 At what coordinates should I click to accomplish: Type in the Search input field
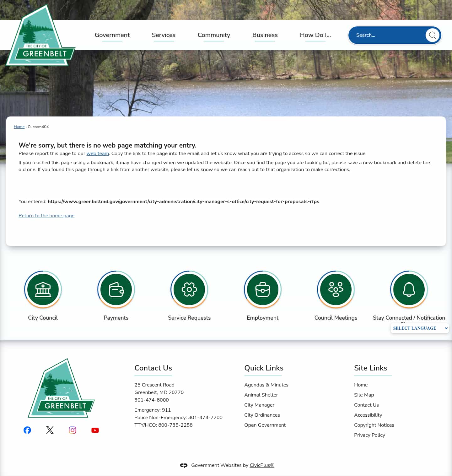[x=388, y=35]
